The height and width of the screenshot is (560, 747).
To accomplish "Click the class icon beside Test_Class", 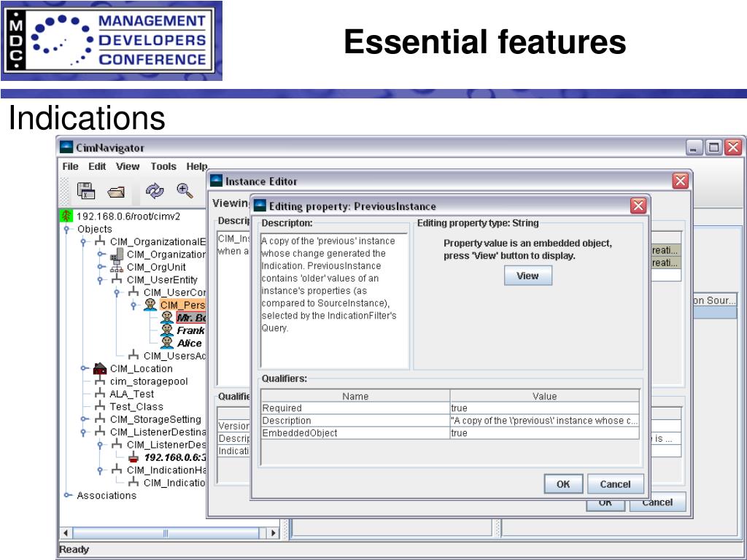I will (100, 407).
